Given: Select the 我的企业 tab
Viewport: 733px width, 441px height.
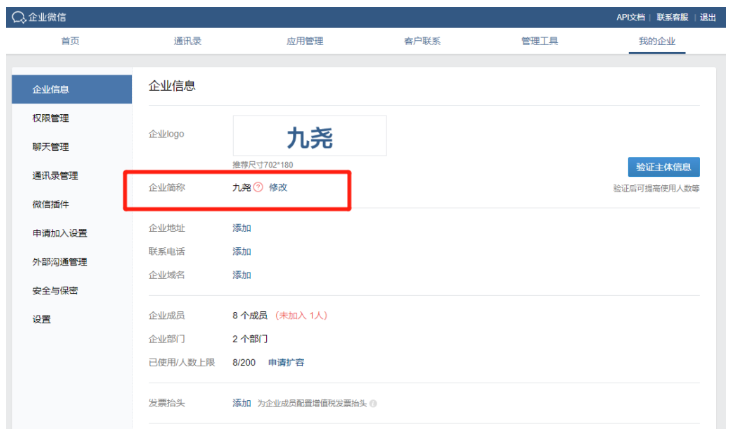Looking at the screenshot, I should point(657,41).
